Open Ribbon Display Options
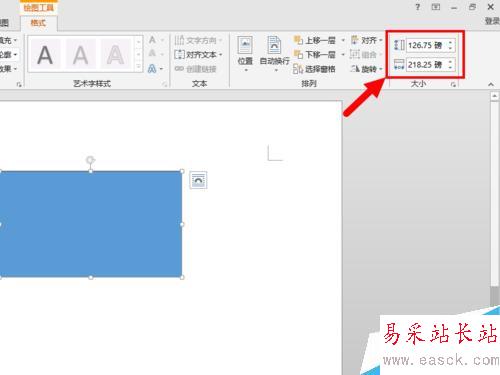The width and height of the screenshot is (500, 375). tap(436, 7)
